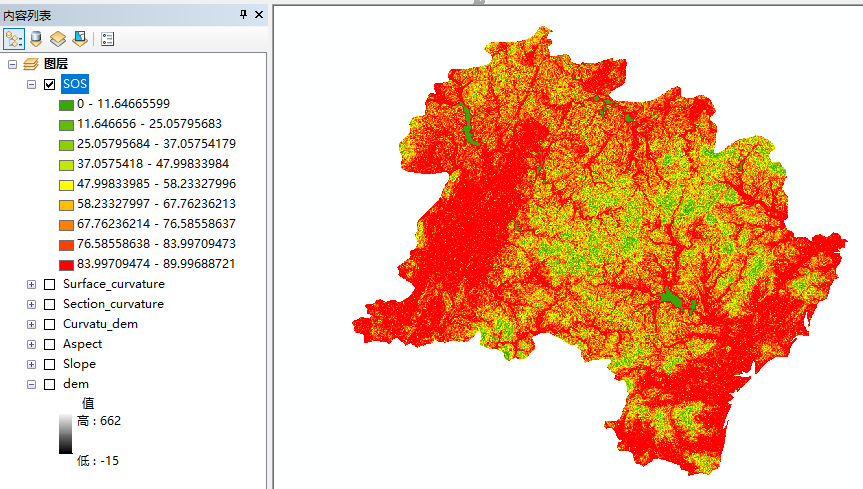Viewport: 863px width, 489px height.
Task: Click the 67.76236214 - 76.58558637 class label
Action: tap(156, 224)
